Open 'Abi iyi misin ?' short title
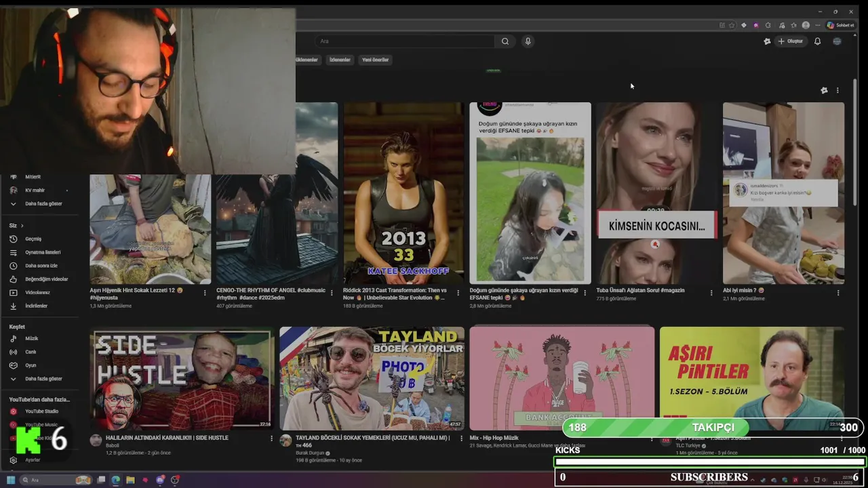Image resolution: width=868 pixels, height=488 pixels. 743,290
